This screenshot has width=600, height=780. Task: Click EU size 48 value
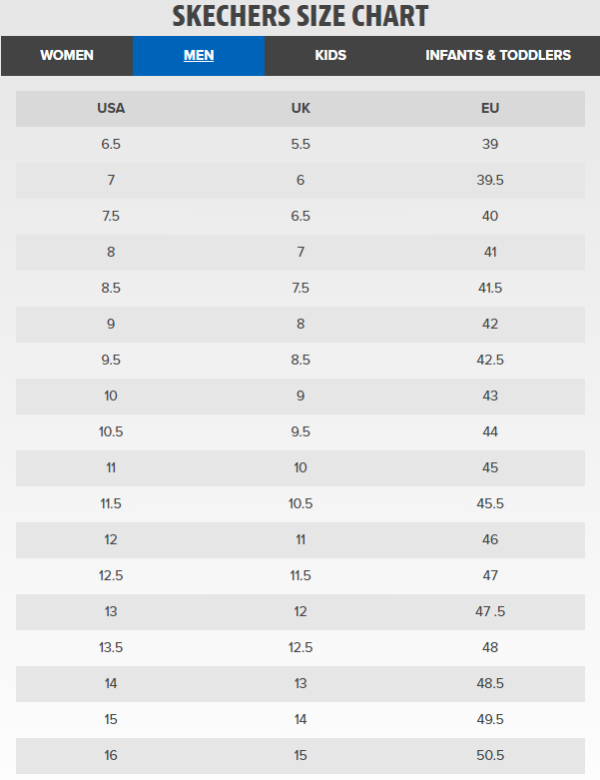tap(490, 648)
